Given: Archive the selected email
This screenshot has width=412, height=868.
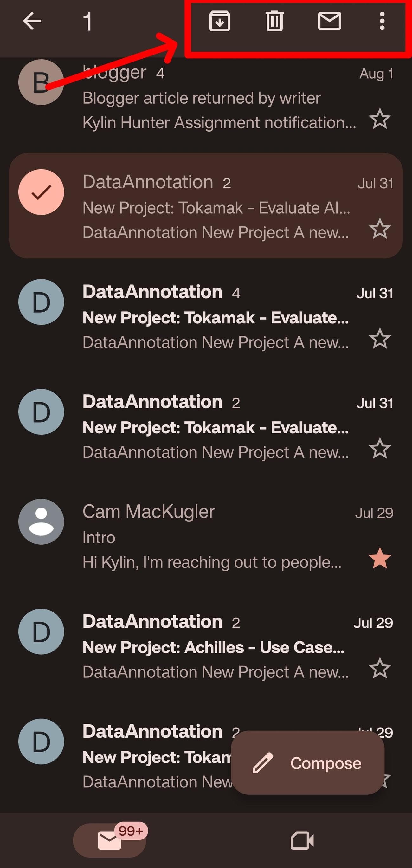Looking at the screenshot, I should pos(220,21).
